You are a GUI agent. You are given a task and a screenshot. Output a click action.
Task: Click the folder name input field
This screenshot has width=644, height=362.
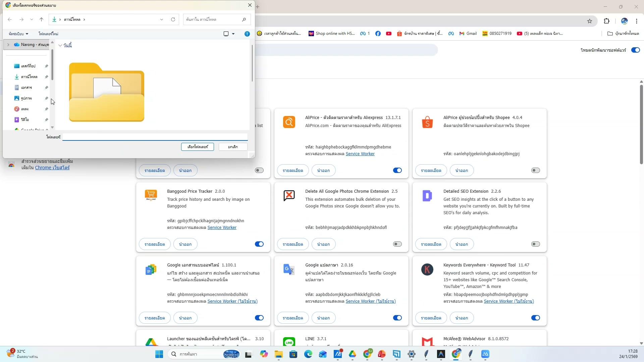[155, 137]
